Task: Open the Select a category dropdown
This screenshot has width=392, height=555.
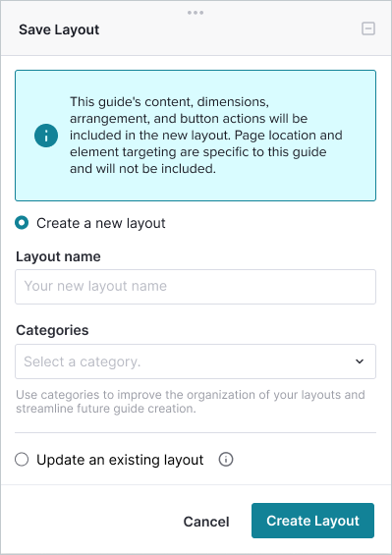Action: (x=196, y=361)
